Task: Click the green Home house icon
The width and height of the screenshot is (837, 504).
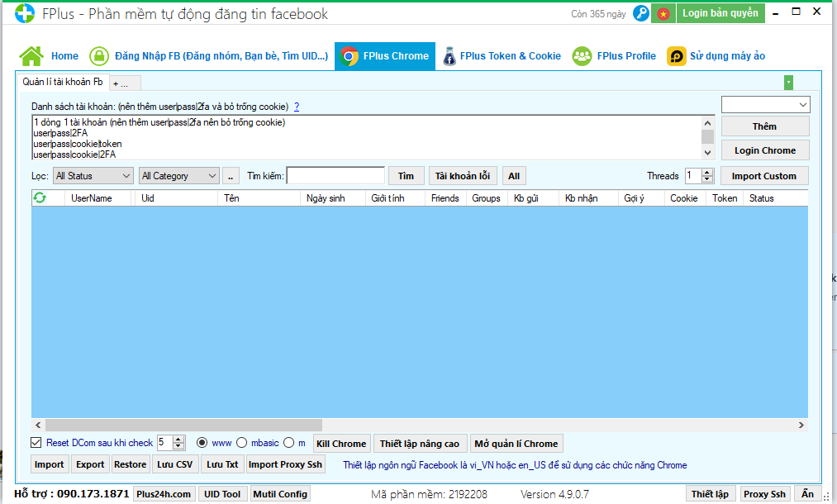Action: coord(31,56)
